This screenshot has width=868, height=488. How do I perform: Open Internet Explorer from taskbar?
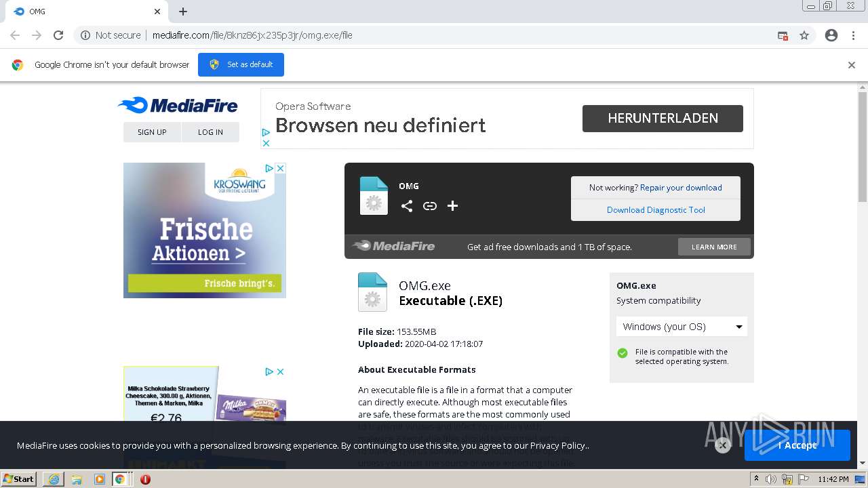(53, 479)
